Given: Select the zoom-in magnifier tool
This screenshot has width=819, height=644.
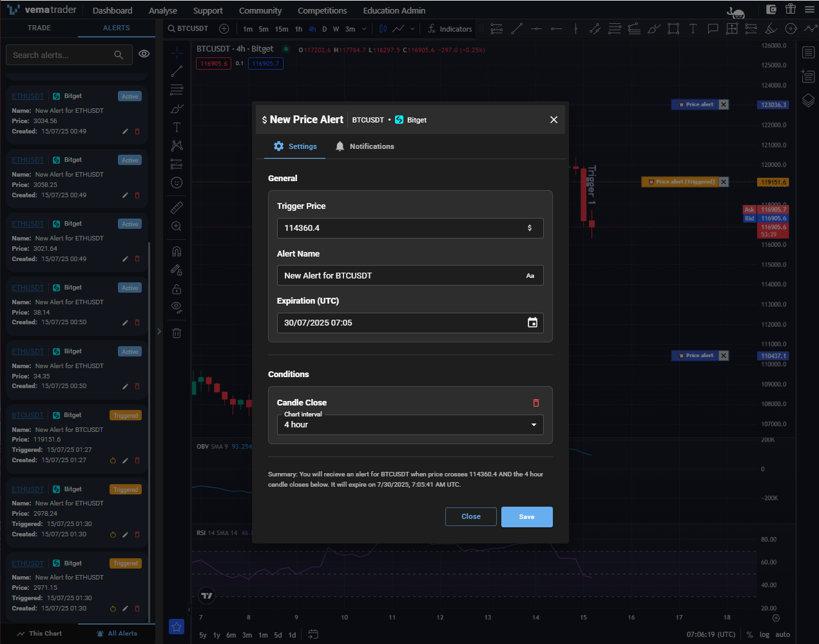Looking at the screenshot, I should point(177,226).
